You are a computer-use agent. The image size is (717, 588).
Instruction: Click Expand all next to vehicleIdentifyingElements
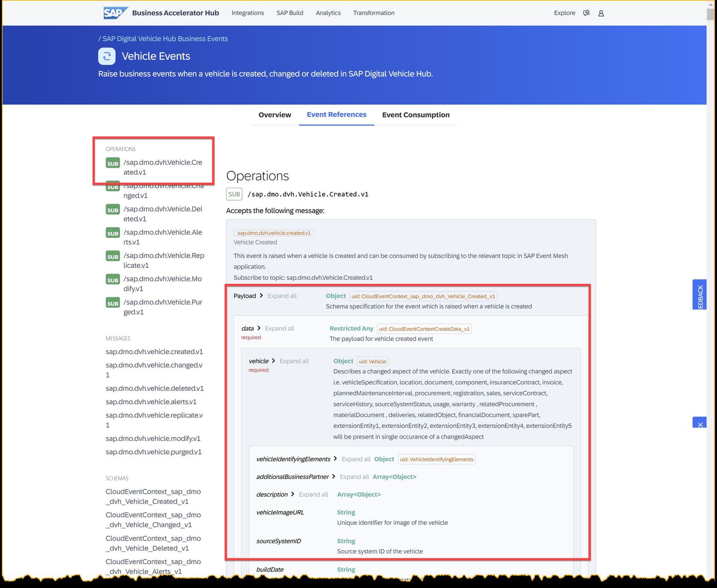pos(356,459)
